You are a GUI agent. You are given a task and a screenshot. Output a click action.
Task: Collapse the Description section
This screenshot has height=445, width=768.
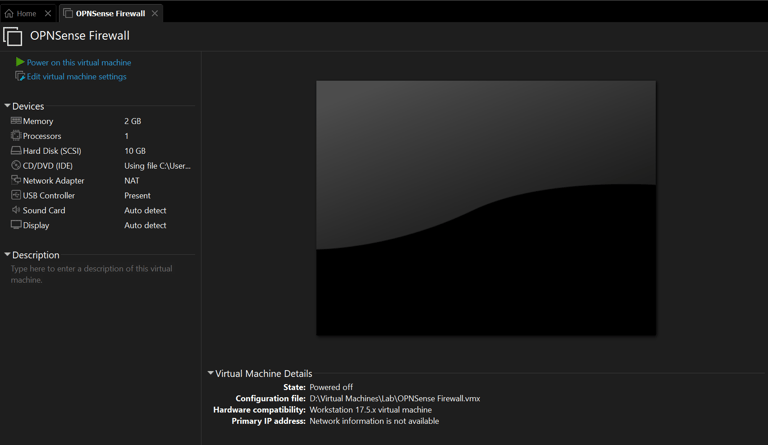coord(7,255)
